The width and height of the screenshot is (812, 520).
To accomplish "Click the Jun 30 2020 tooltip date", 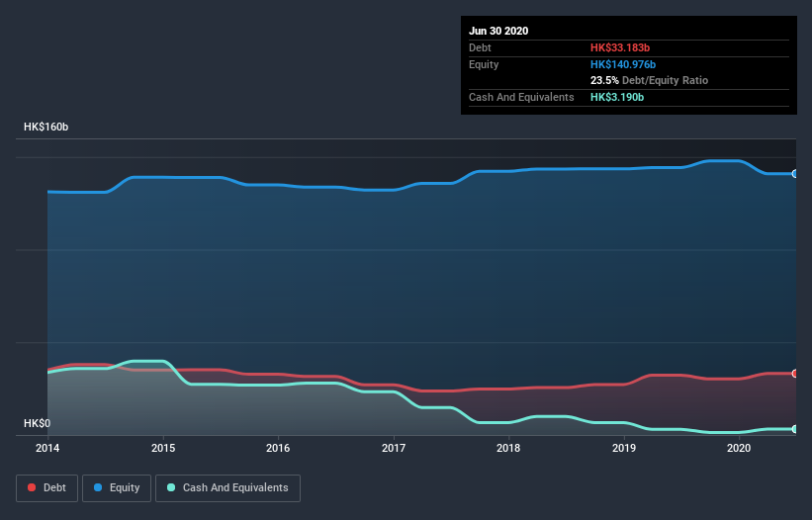I will pos(498,31).
